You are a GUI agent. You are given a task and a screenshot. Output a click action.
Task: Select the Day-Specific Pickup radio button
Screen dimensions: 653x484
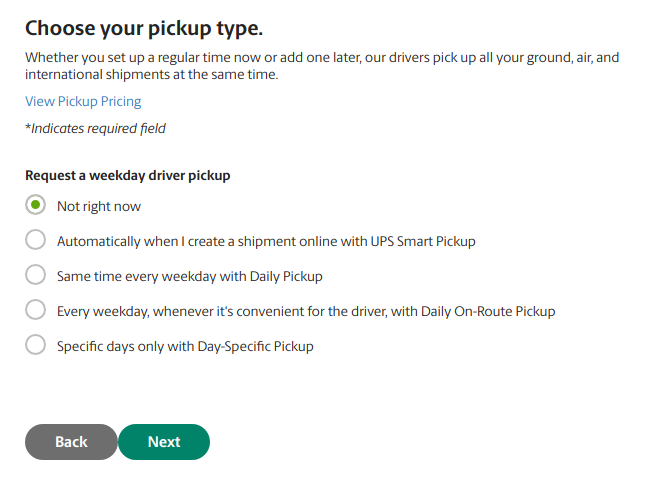click(x=35, y=346)
